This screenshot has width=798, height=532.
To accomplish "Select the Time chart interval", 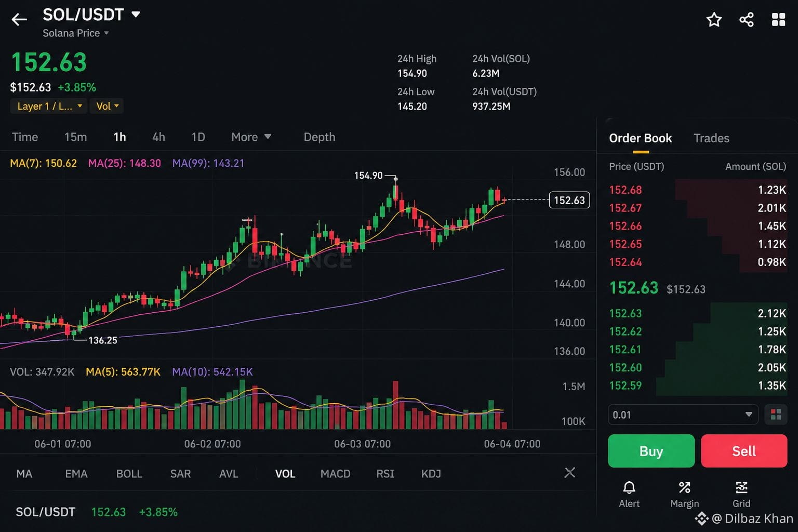I will pos(25,137).
